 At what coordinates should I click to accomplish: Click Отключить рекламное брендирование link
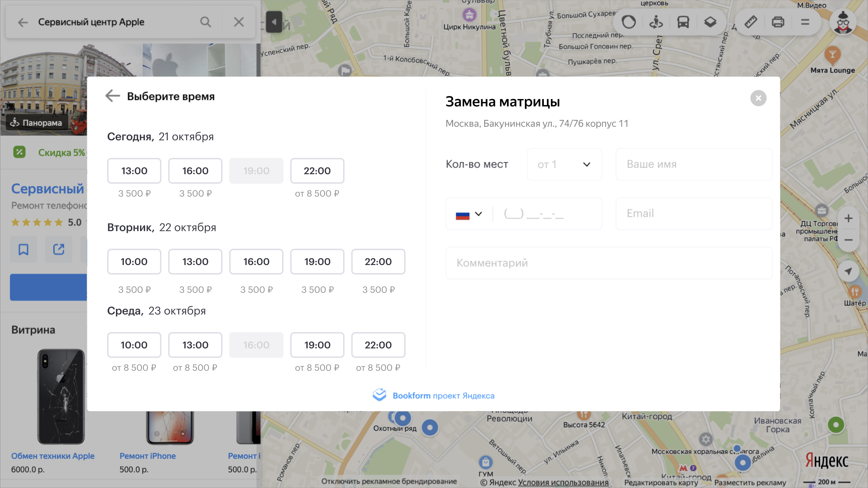[389, 482]
